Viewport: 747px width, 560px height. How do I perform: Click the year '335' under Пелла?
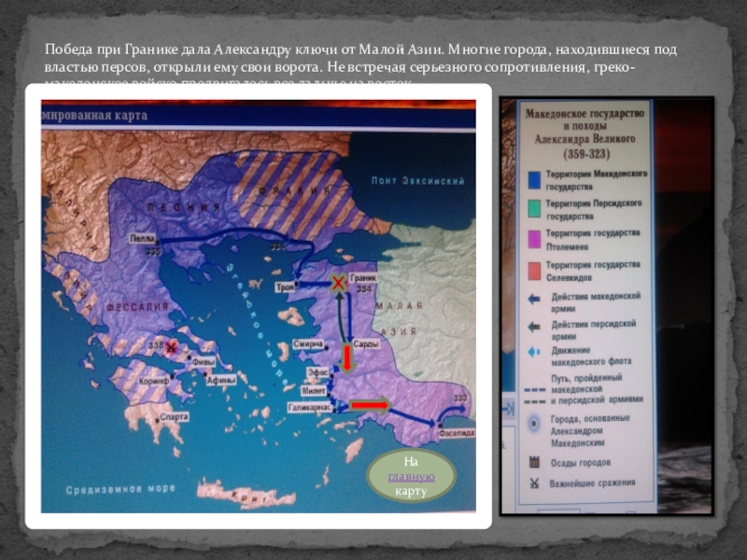point(153,251)
